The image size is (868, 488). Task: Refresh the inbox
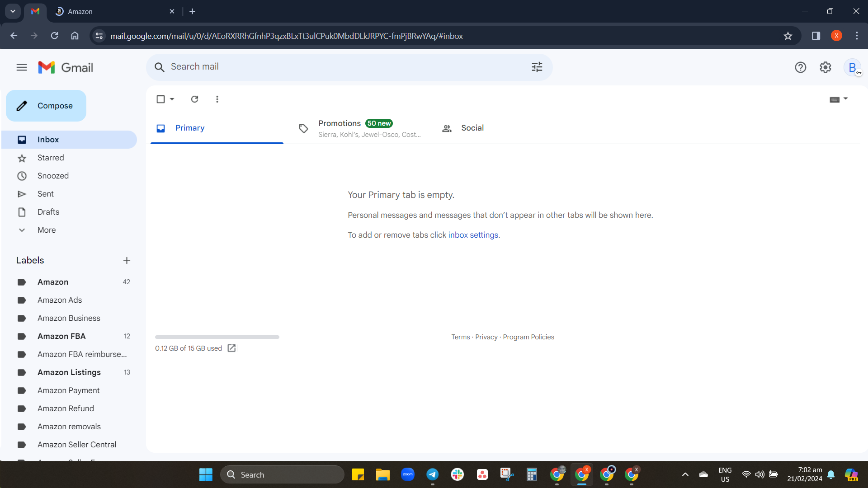(194, 99)
